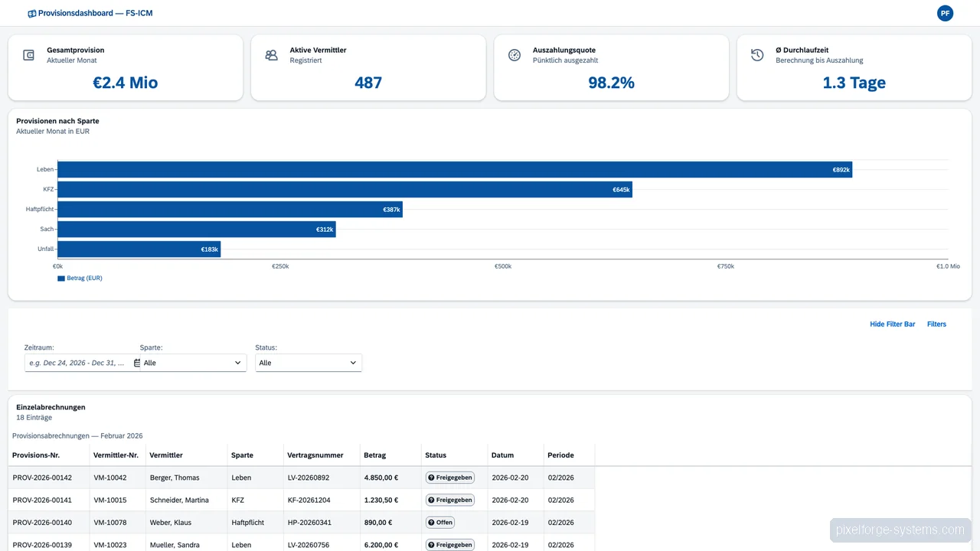The height and width of the screenshot is (551, 980).
Task: Sort table by the Betrag column header
Action: [374, 455]
